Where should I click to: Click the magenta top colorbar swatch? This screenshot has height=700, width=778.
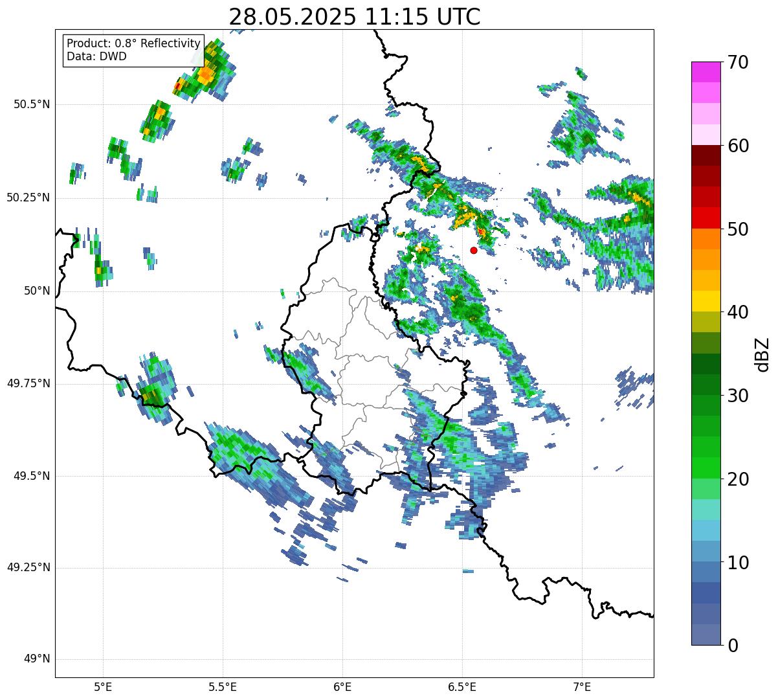click(706, 72)
